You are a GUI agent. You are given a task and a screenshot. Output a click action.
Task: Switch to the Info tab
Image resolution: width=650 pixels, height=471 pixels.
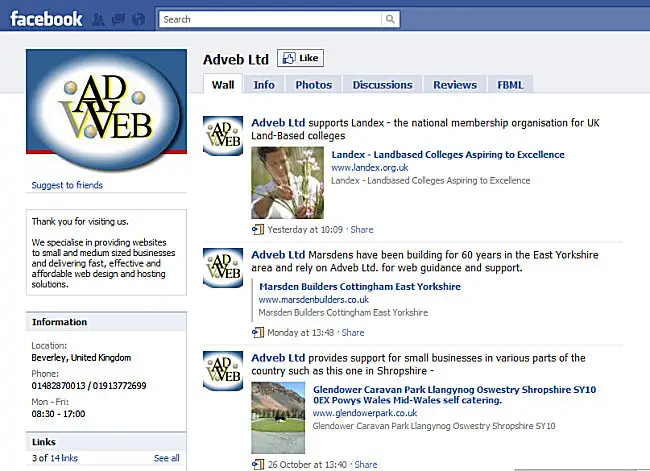coord(264,85)
